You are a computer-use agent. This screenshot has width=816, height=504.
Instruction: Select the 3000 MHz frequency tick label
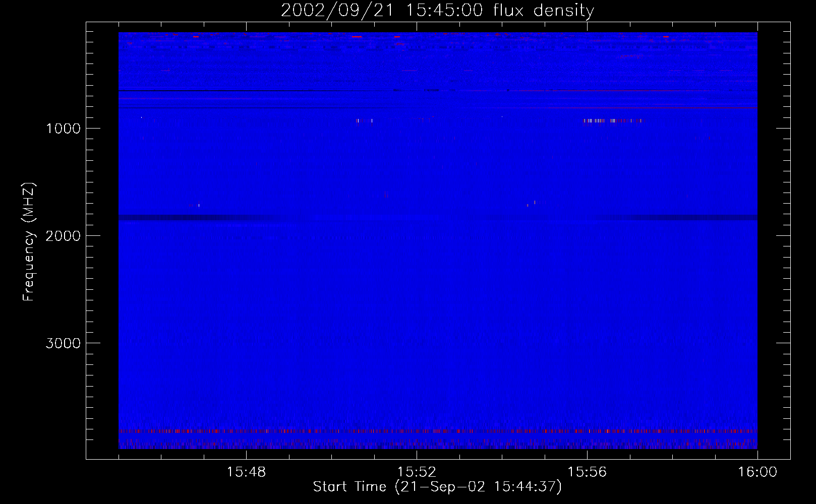63,343
